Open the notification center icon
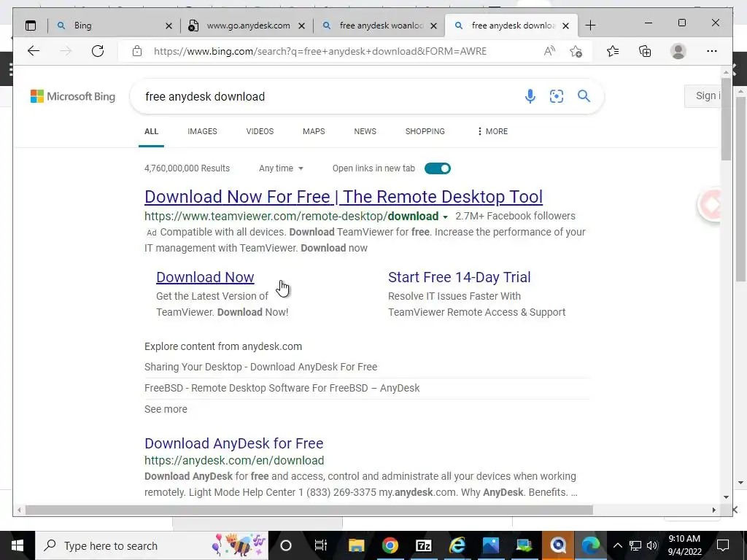The width and height of the screenshot is (747, 560). coord(723,545)
